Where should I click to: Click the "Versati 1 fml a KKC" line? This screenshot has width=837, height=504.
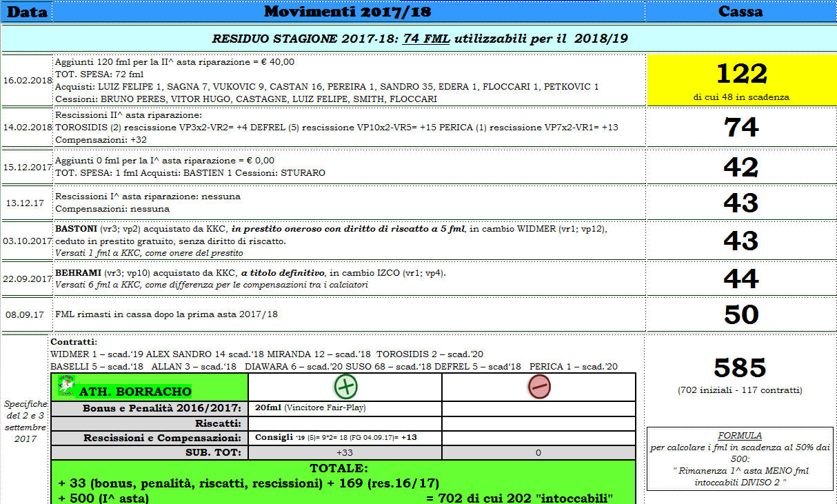coord(149,253)
